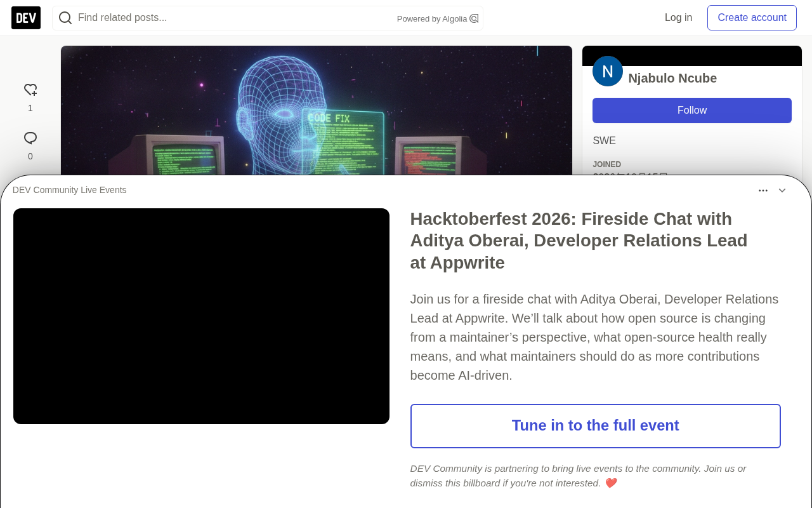Open the comments speech bubble icon
The width and height of the screenshot is (812, 508).
(x=30, y=138)
